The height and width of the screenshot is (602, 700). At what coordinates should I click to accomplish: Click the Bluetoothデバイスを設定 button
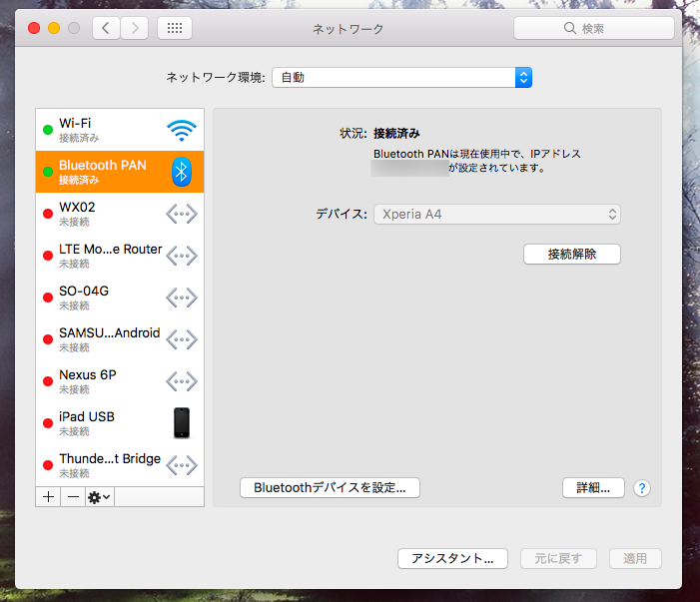pos(330,488)
